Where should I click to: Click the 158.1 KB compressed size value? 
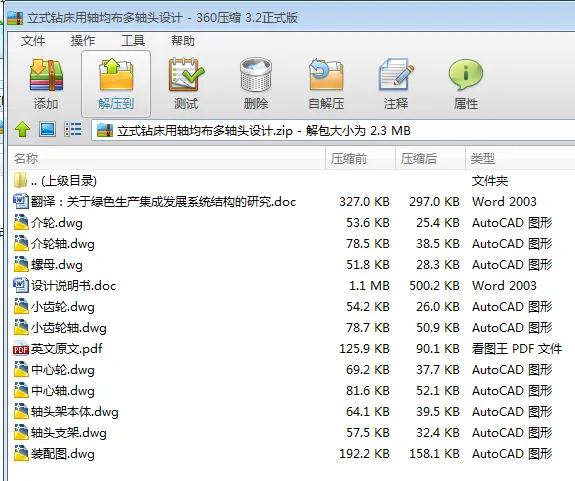point(434,454)
